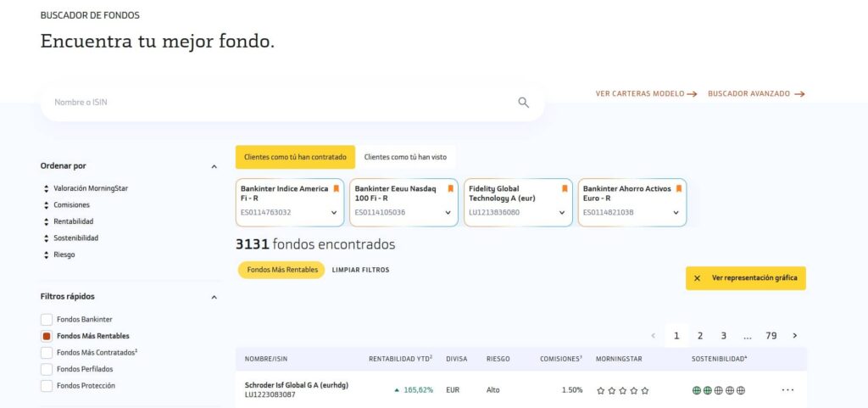The height and width of the screenshot is (408, 868).
Task: Go to next results page arrow
Action: pyautogui.click(x=795, y=336)
